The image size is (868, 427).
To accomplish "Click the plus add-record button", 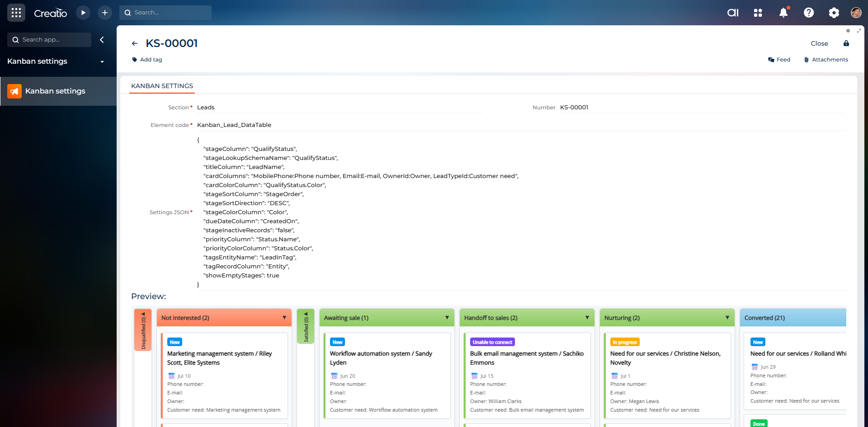I will [105, 13].
